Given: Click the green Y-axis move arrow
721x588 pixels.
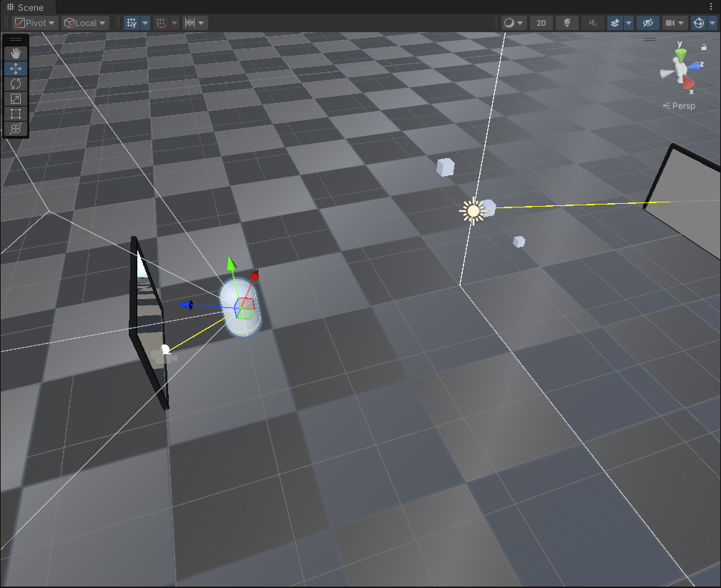Looking at the screenshot, I should point(231,264).
